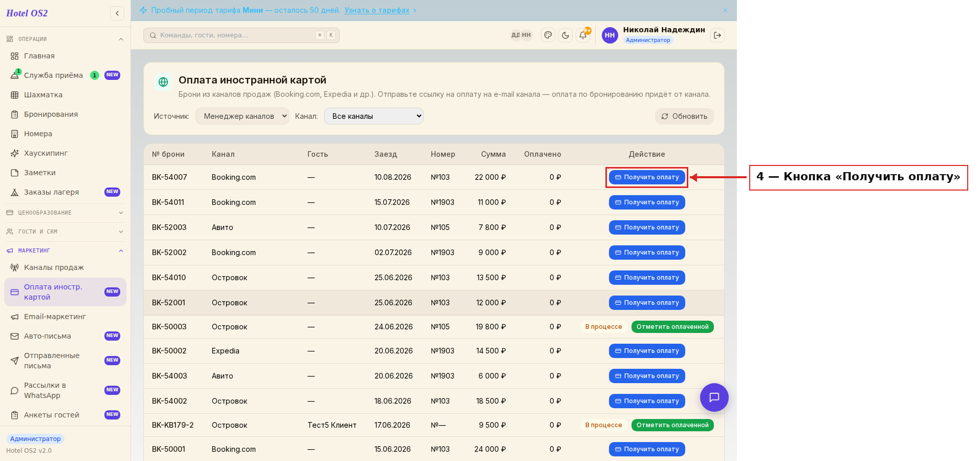Open the Источник dropdown Менеджер каналов

pyautogui.click(x=242, y=116)
